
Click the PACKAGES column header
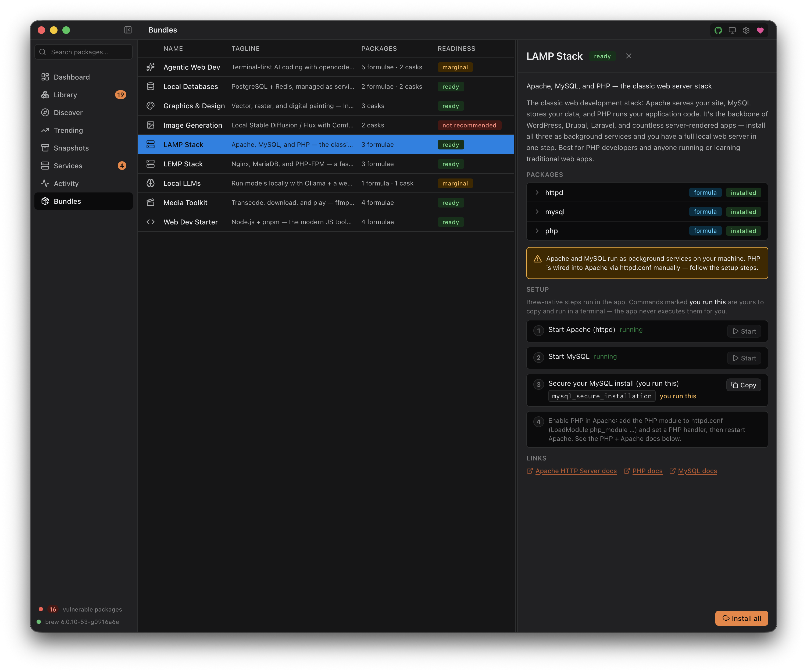pos(379,48)
